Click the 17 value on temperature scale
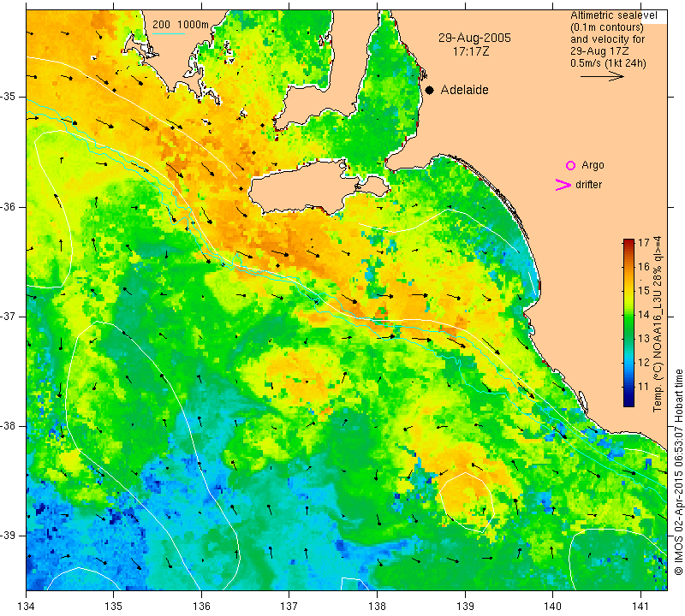685x616 pixels. (644, 243)
